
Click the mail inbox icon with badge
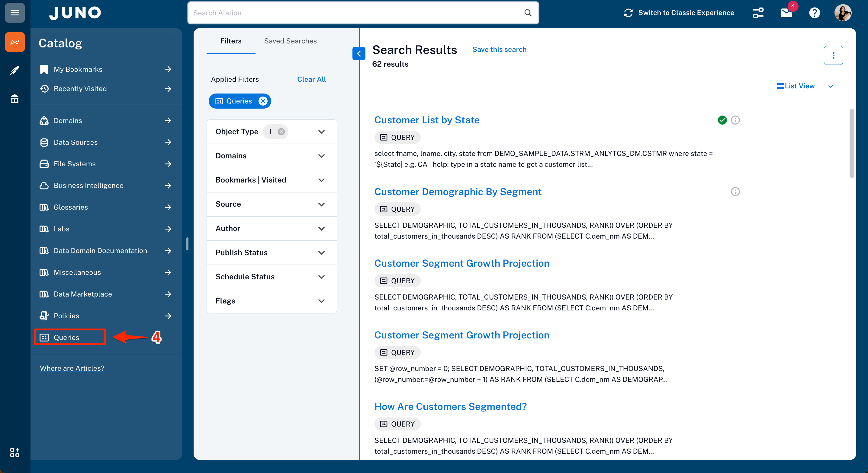coord(786,13)
